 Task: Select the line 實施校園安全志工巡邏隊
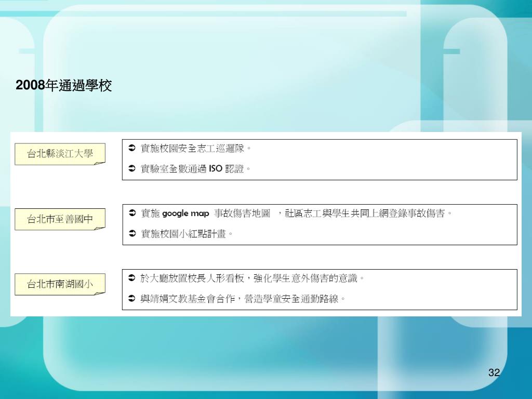tap(196, 148)
